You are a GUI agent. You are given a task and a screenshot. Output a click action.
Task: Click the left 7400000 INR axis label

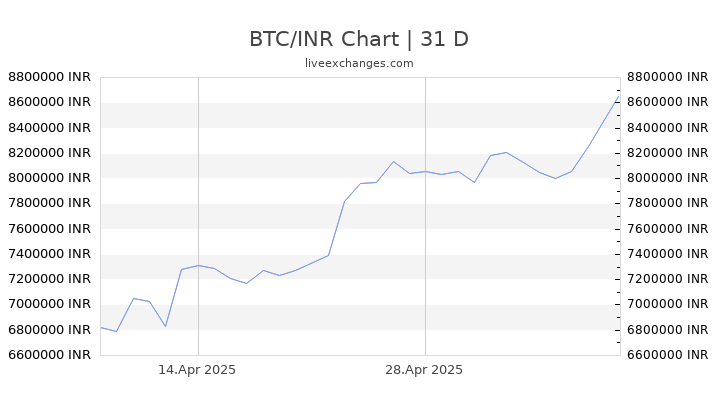pyautogui.click(x=50, y=254)
